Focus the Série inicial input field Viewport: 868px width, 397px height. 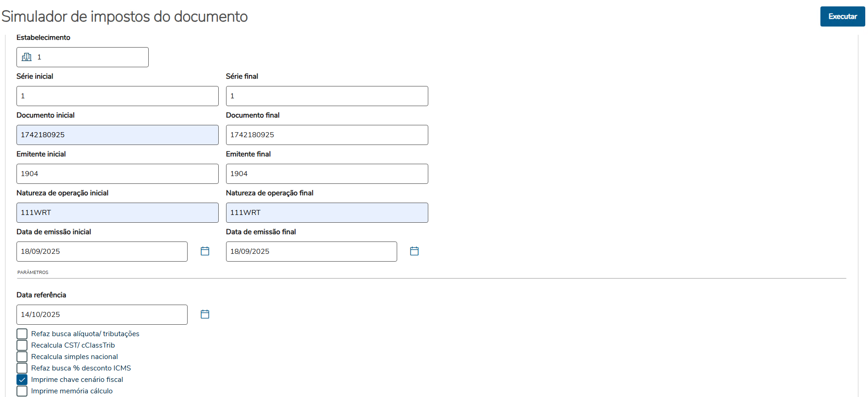(x=117, y=96)
